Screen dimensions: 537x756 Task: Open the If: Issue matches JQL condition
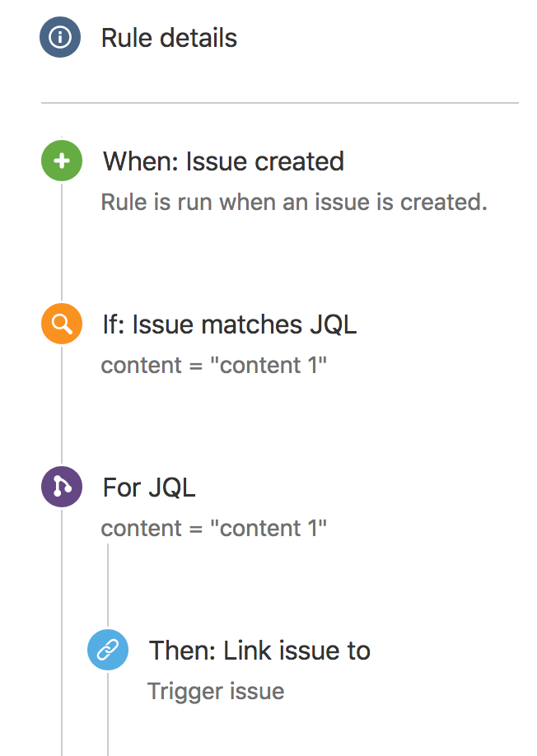click(229, 324)
